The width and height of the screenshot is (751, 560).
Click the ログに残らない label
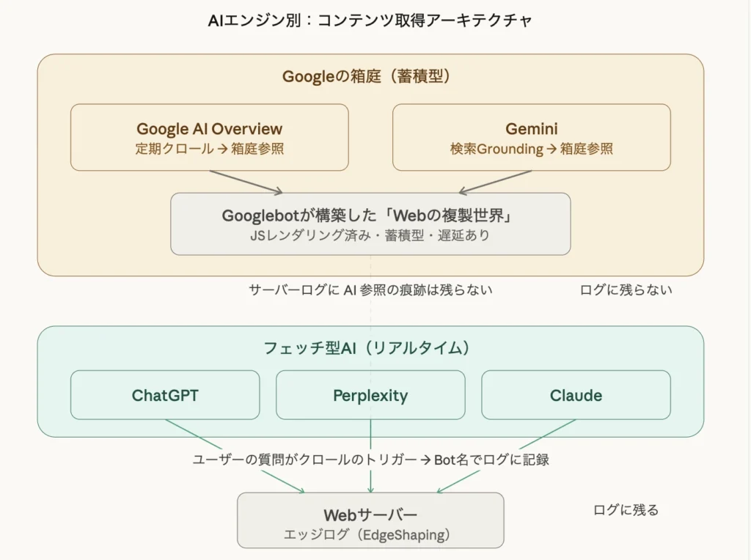click(626, 290)
